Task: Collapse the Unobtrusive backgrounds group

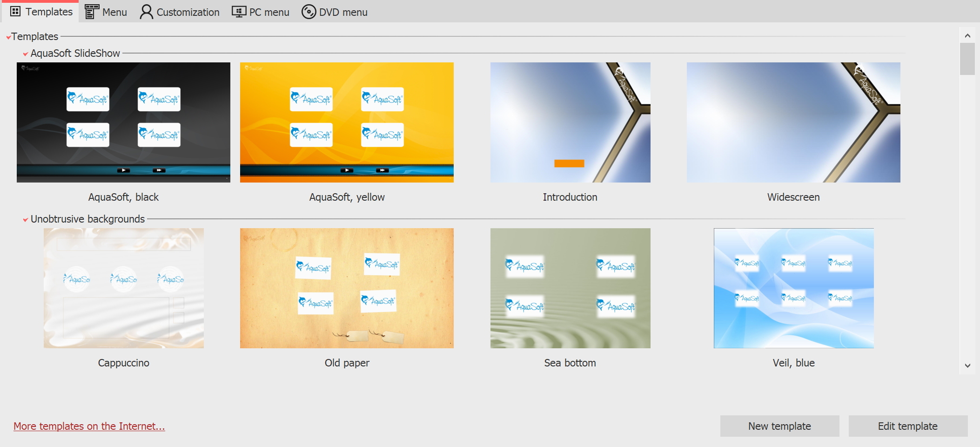Action: tap(26, 219)
